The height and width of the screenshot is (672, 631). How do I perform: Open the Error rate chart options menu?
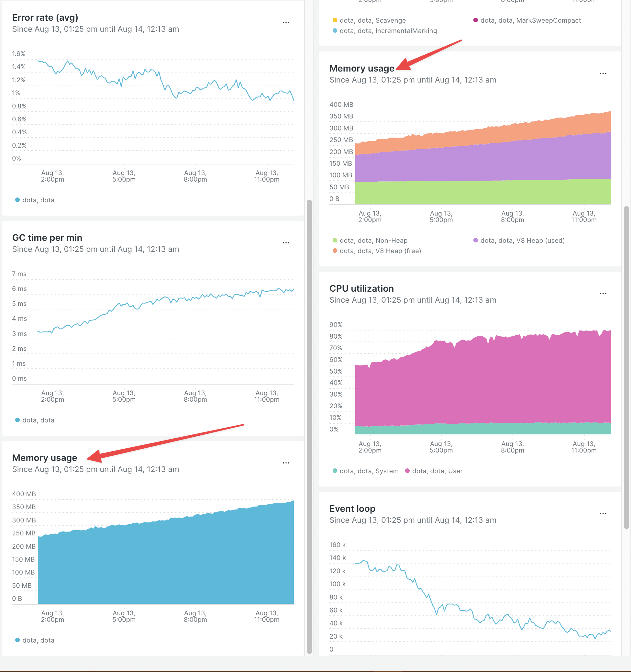point(286,22)
